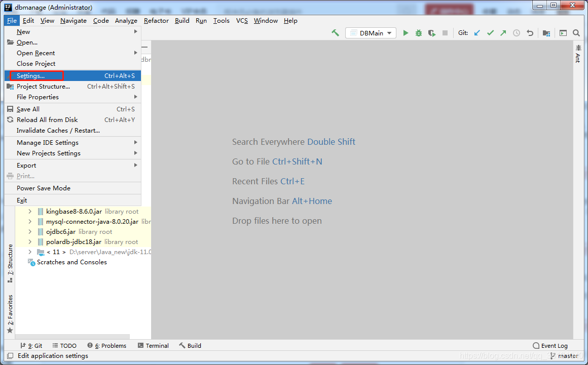Expand kingbase8-8.6.0.jar library node
Viewport: 588px width, 365px height.
point(30,212)
